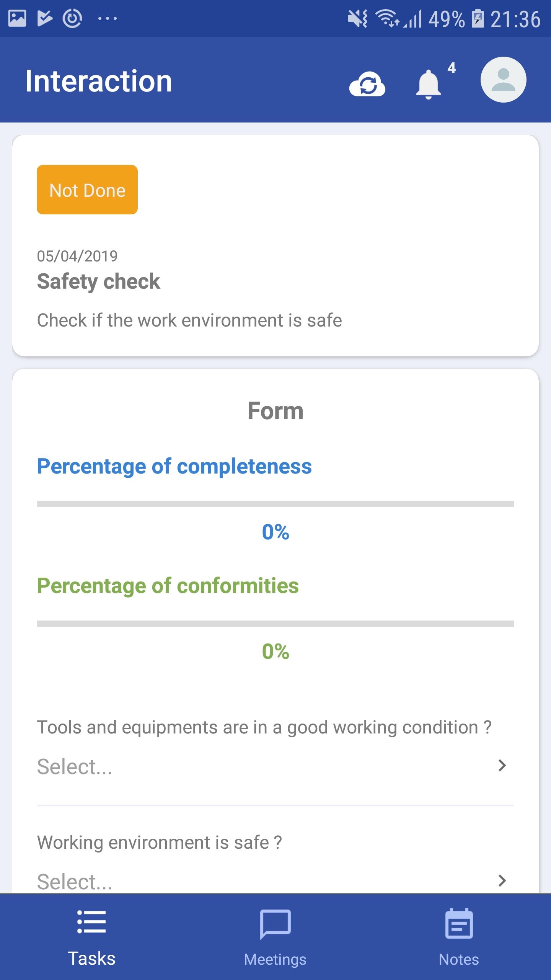This screenshot has width=551, height=980.
Task: Tap the completeness progress bar
Action: [275, 504]
